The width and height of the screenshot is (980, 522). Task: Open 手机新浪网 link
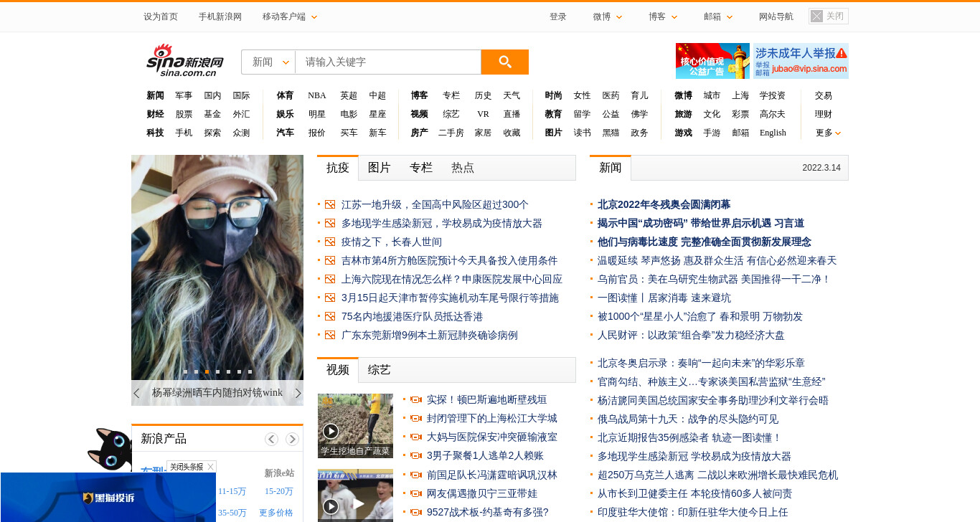(x=220, y=16)
